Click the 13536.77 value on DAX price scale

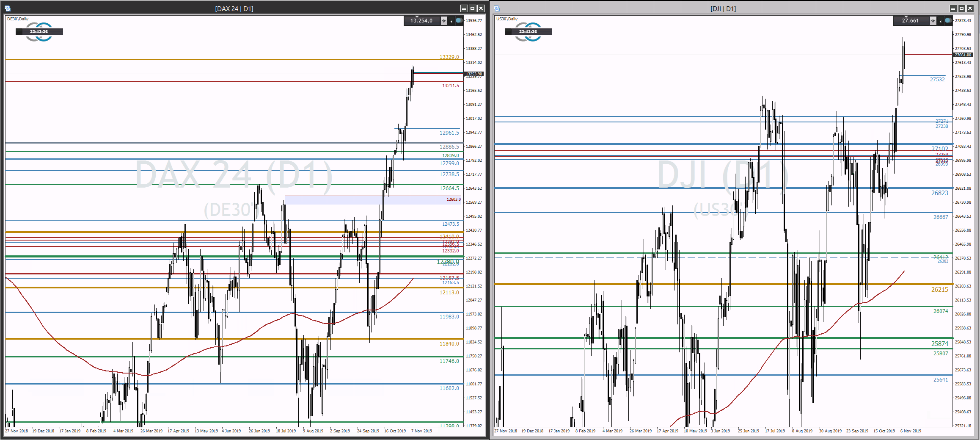tap(474, 21)
